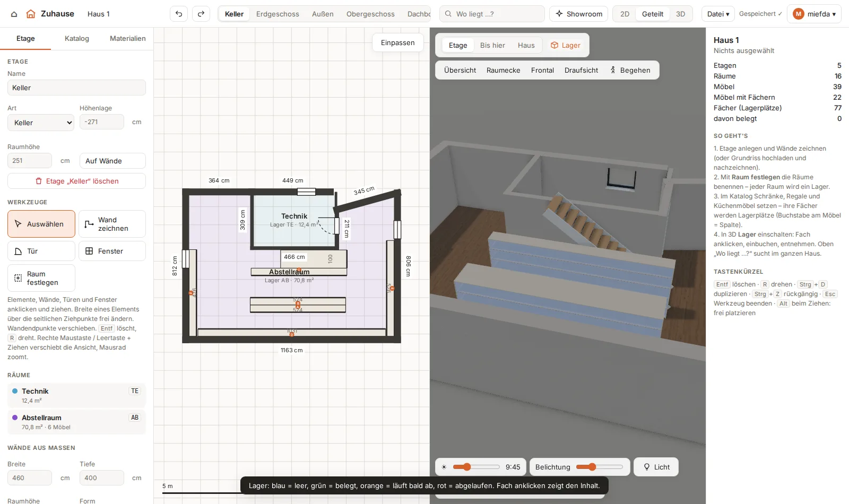Click the Auf Wände button
The image size is (849, 504).
pyautogui.click(x=112, y=161)
